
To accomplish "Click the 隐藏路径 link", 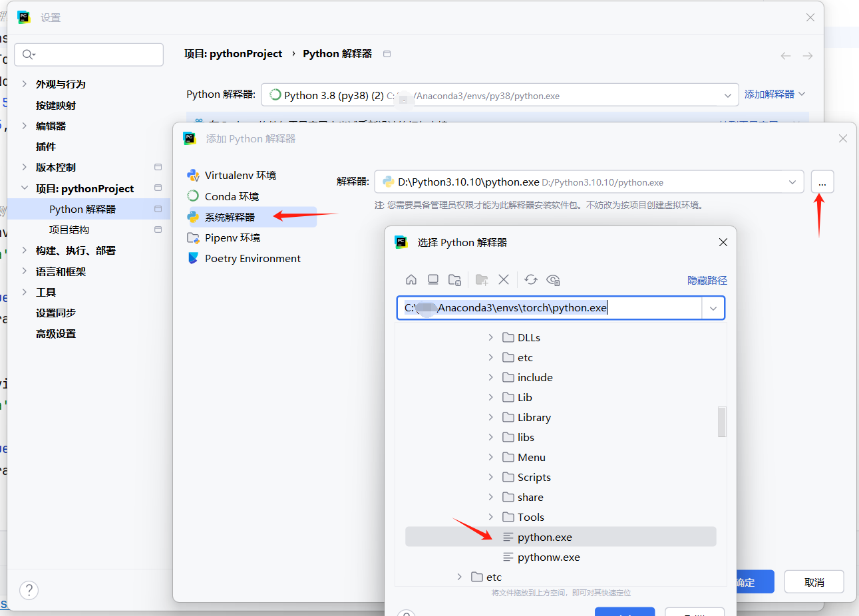I will pyautogui.click(x=707, y=280).
